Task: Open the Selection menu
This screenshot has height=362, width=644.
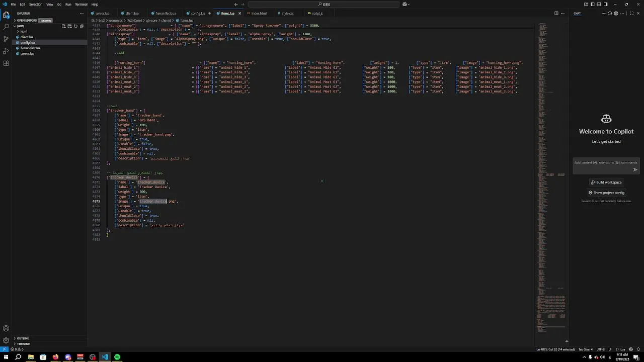Action: click(x=36, y=4)
